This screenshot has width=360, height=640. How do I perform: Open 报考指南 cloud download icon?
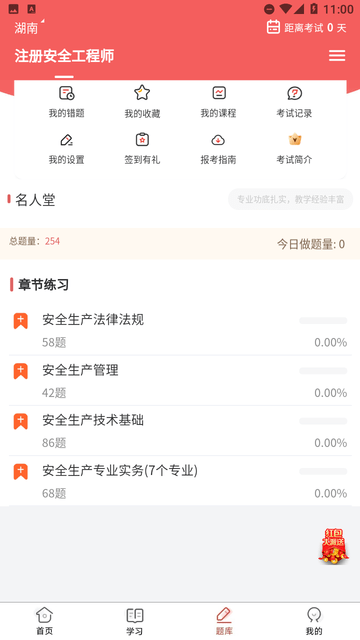click(218, 140)
